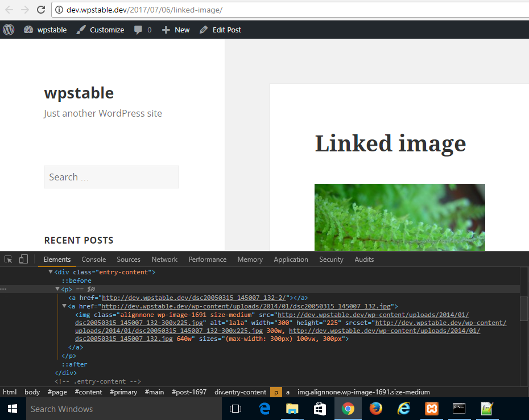
Task: Open the Sources tab
Action: (129, 260)
